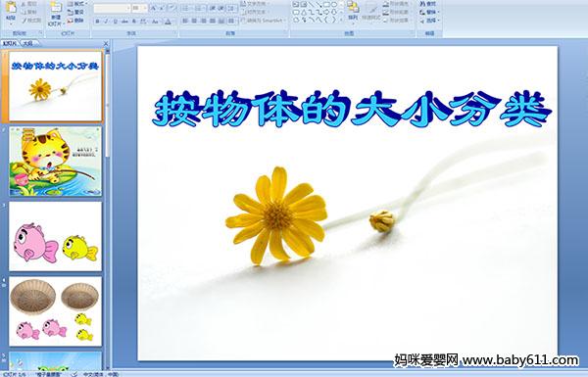The height and width of the screenshot is (377, 588).
Task: Close the slide thumbnail pane
Action: pyautogui.click(x=106, y=43)
